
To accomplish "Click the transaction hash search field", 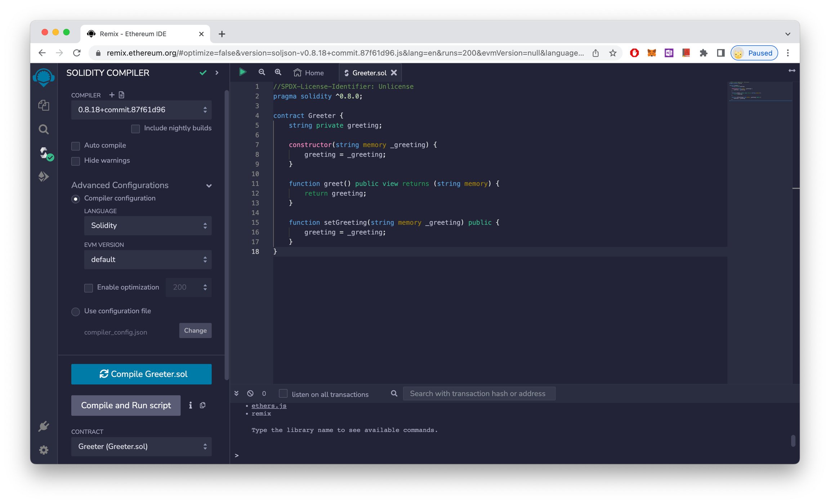I will point(479,393).
